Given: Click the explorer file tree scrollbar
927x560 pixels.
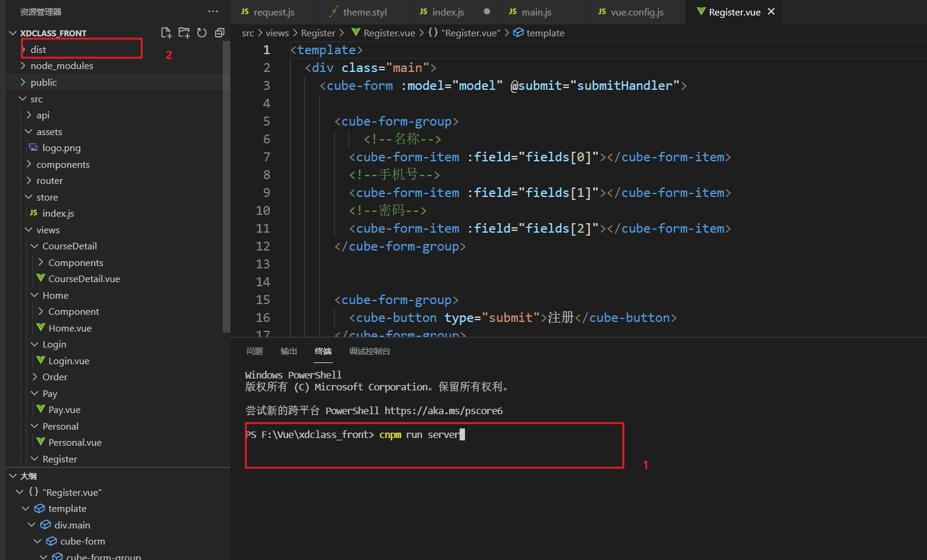Looking at the screenshot, I should (226, 187).
